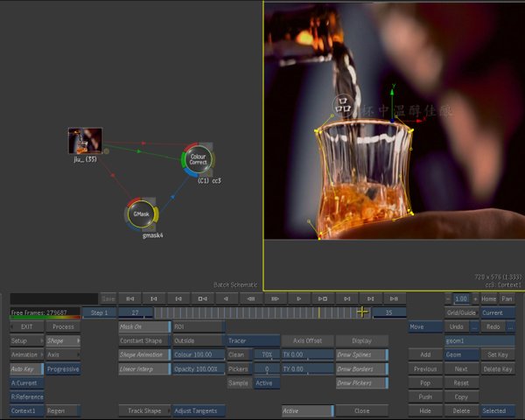Jump to the first frame

click(131, 298)
